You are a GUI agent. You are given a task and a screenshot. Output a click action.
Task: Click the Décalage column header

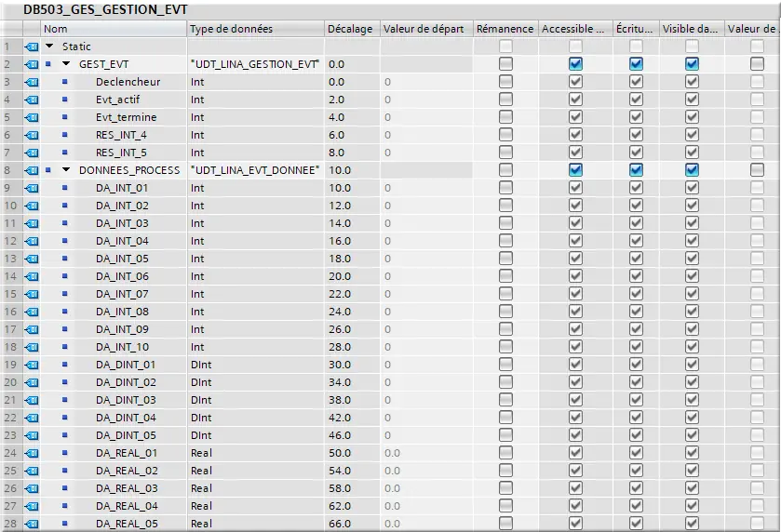(352, 29)
